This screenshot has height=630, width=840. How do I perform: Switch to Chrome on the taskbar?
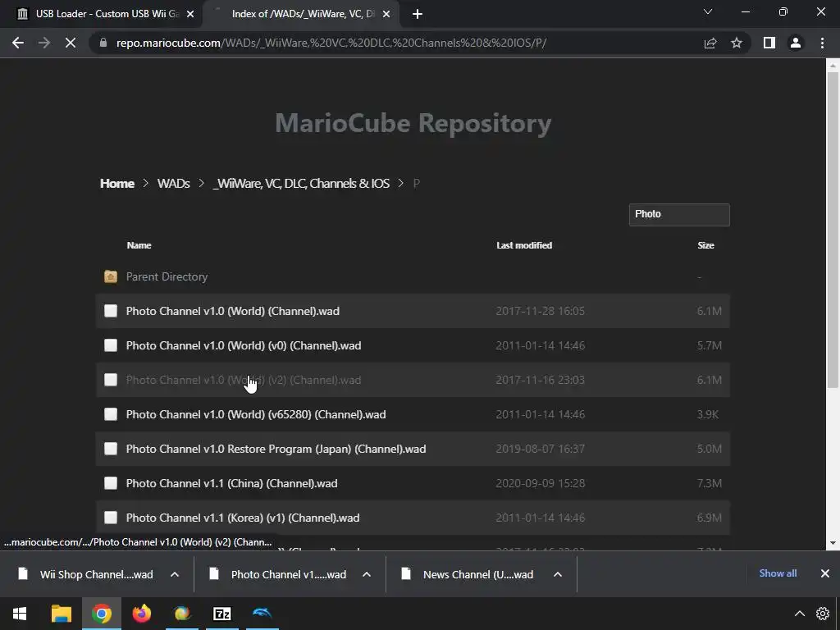101,614
